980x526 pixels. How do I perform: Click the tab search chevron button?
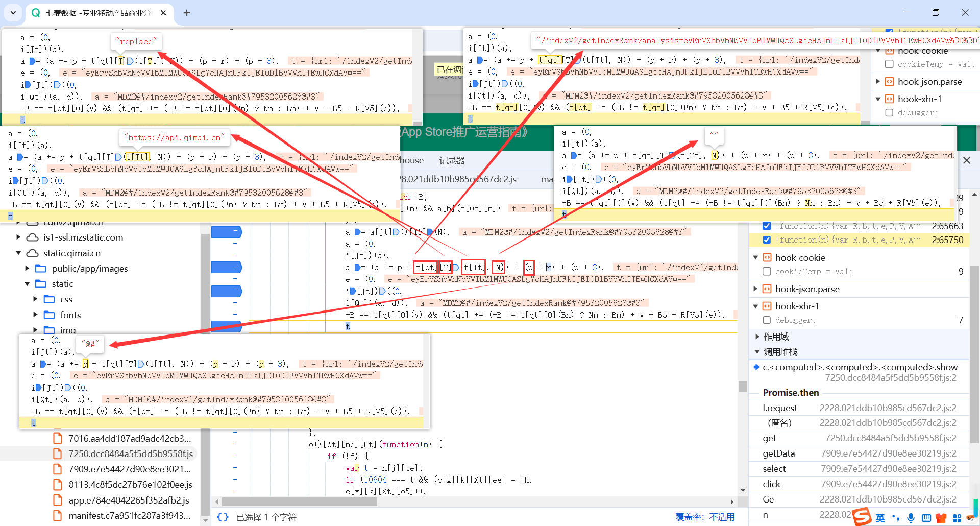pos(13,13)
